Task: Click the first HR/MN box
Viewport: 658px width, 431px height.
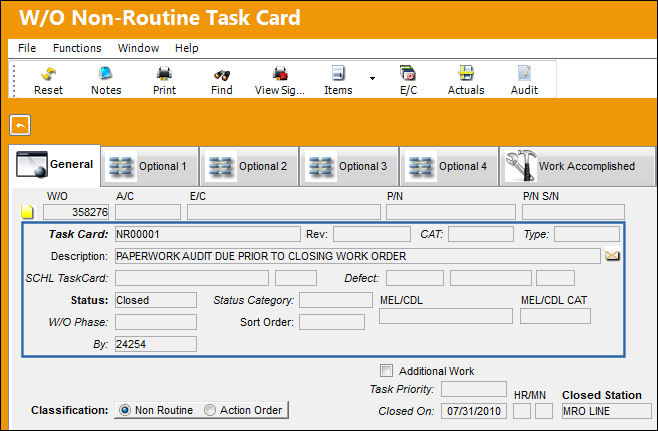Action: 522,411
